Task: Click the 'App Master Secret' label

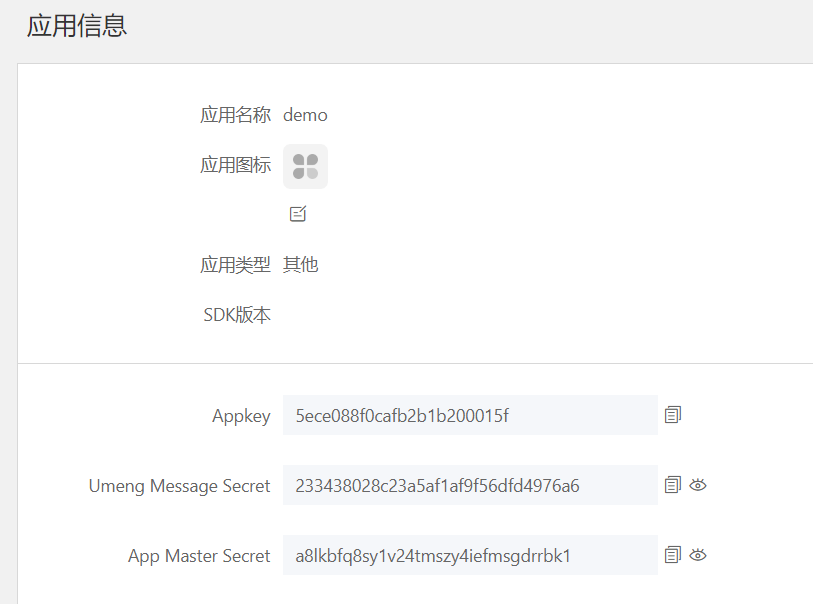Action: coord(199,556)
